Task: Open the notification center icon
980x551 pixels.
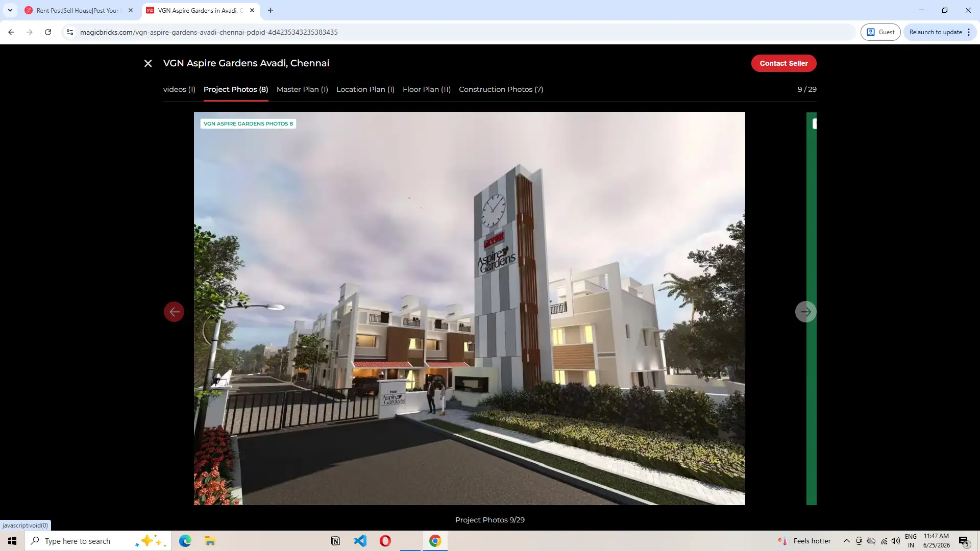Action: (x=964, y=541)
